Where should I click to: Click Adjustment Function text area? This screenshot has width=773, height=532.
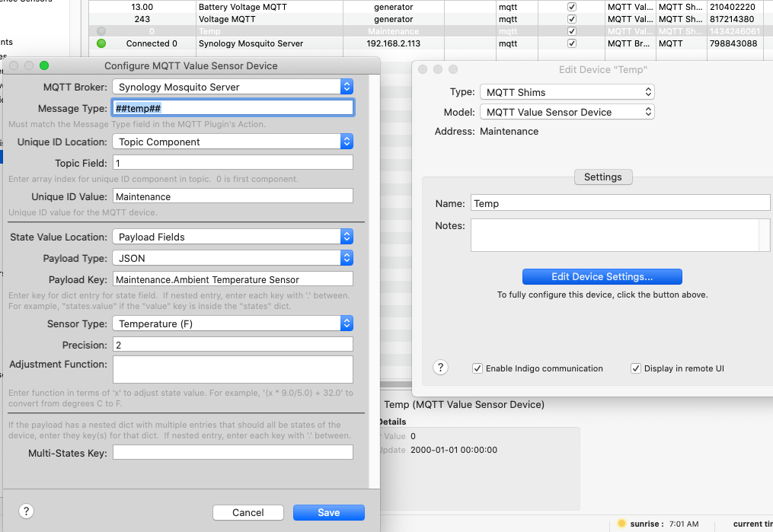click(233, 369)
